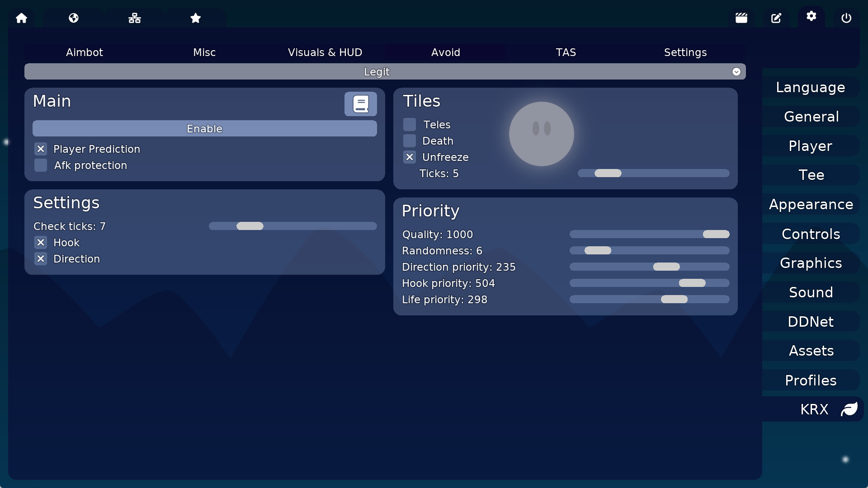
Task: Toggle the Unfreeze tiles checkbox
Action: click(x=410, y=157)
